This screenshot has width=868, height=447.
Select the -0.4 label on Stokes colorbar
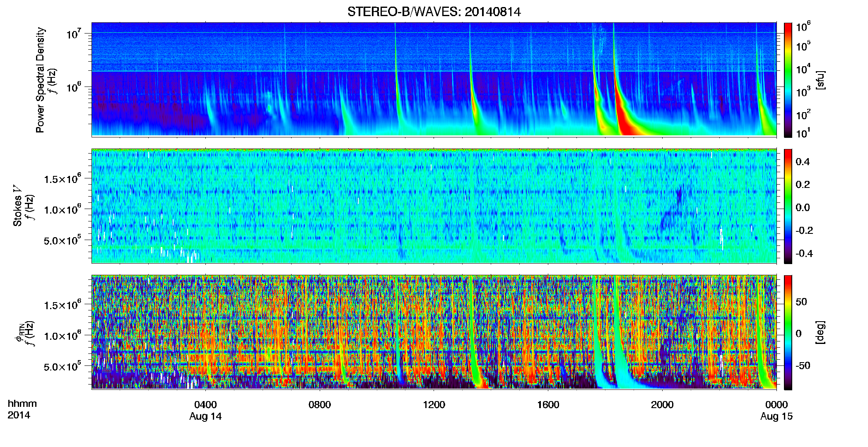coord(804,253)
